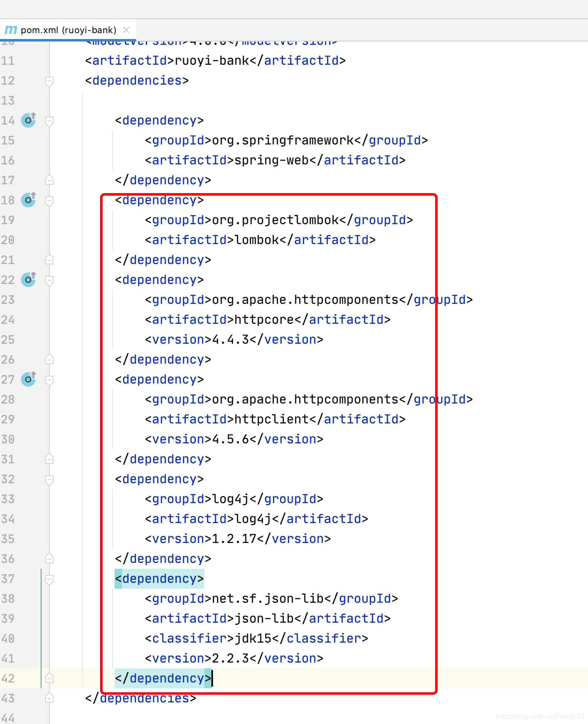588x724 pixels.
Task: Click the gutter marker icon on line 18
Action: pos(29,200)
